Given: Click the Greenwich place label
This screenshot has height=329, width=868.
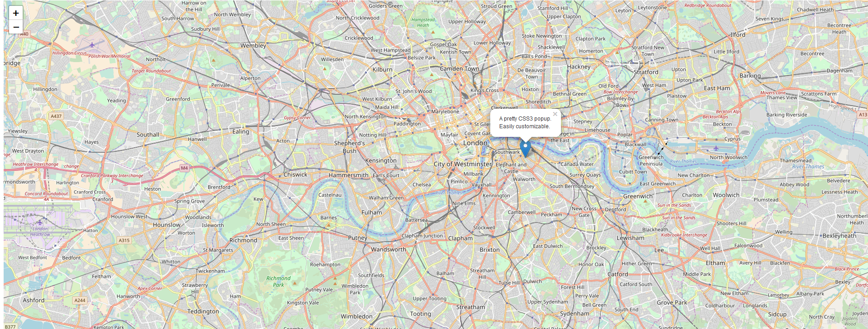Looking at the screenshot, I should point(638,196).
